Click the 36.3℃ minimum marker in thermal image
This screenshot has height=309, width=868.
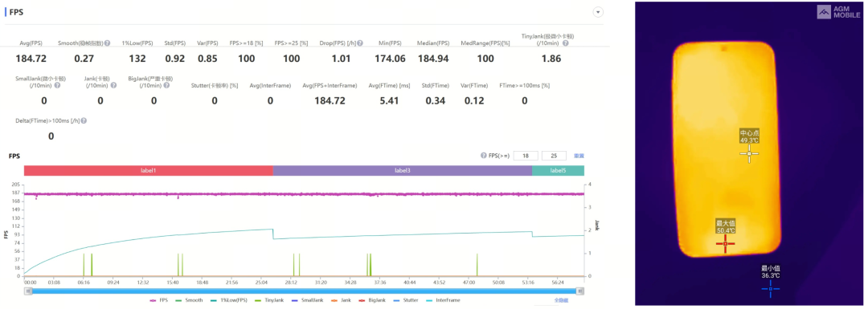[x=770, y=288]
